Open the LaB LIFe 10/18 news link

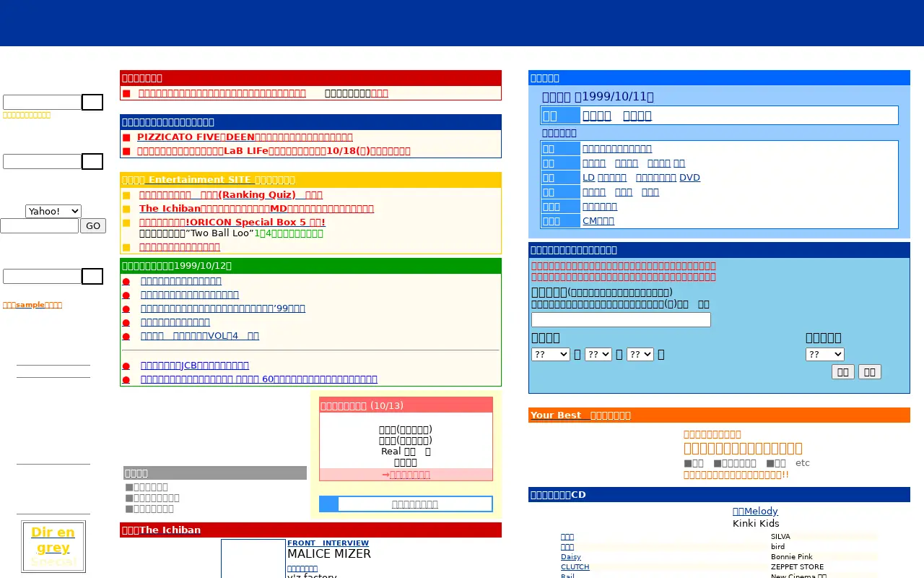[274, 151]
